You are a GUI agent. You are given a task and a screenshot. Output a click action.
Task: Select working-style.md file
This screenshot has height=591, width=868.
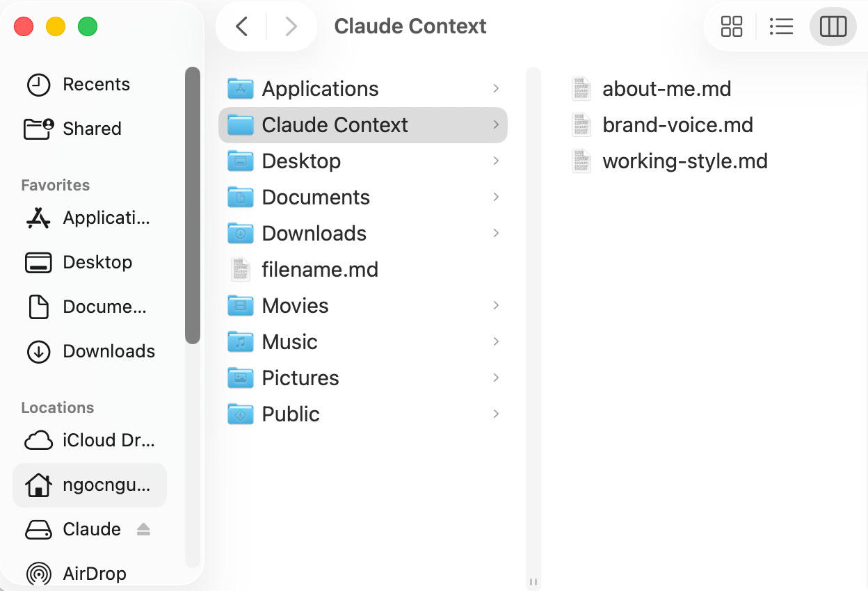click(670, 161)
